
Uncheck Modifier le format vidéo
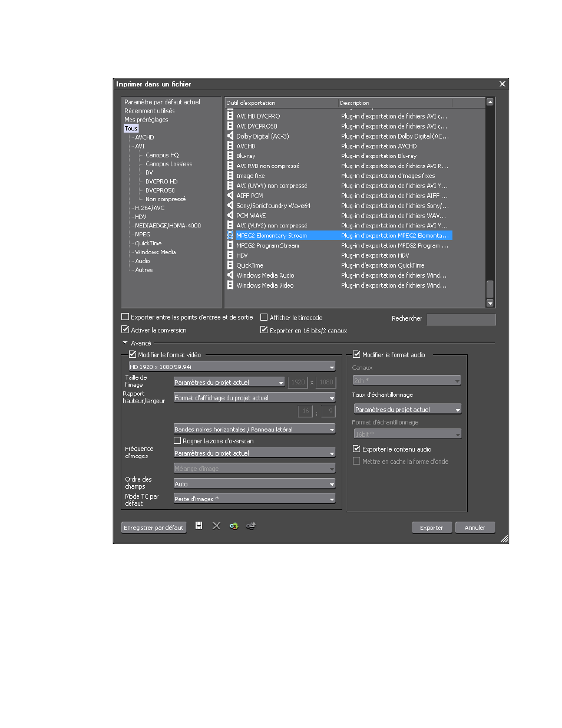(x=133, y=354)
